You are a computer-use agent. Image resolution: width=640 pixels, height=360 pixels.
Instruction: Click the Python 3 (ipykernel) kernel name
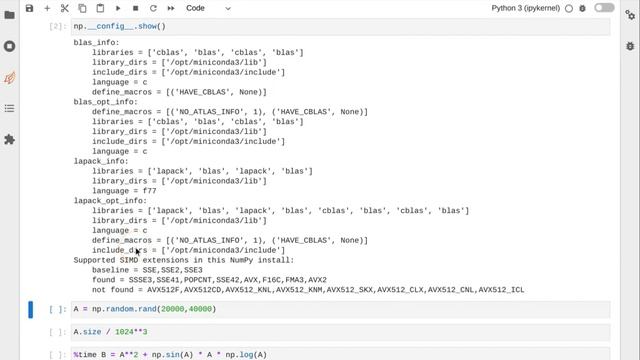[x=525, y=8]
